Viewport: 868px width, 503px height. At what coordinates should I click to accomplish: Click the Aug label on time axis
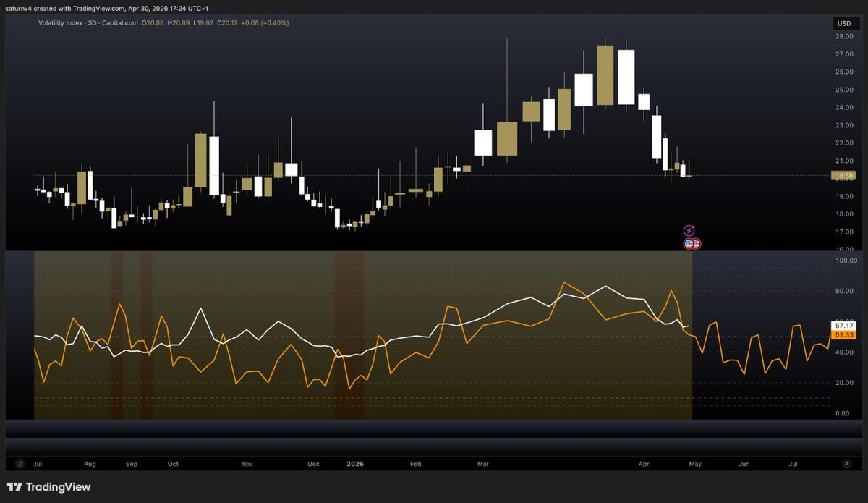[x=90, y=463]
